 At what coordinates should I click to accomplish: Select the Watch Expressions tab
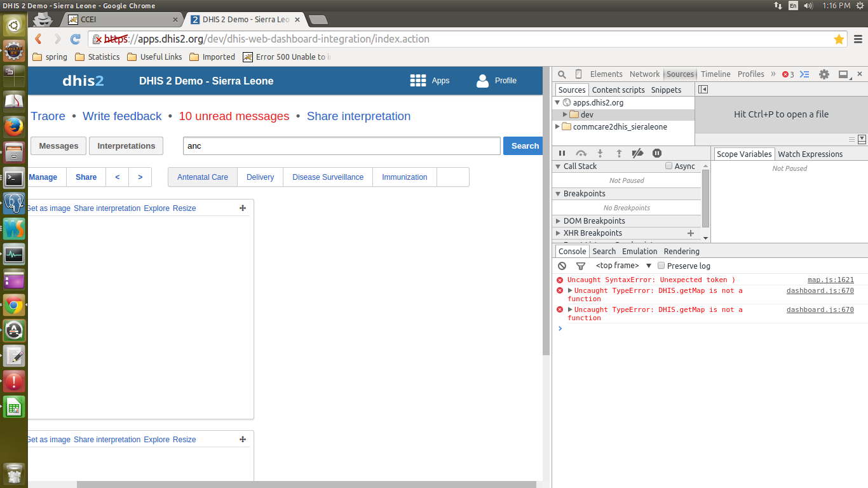pos(810,154)
